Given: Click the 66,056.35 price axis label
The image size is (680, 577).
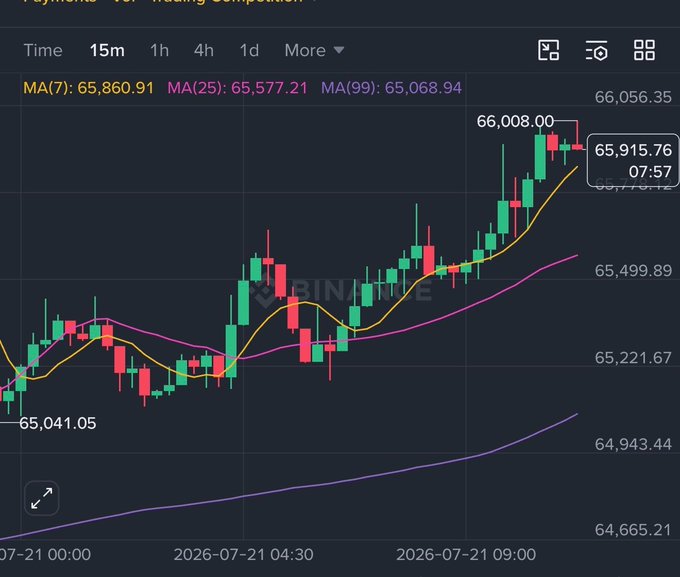Looking at the screenshot, I should pos(633,97).
